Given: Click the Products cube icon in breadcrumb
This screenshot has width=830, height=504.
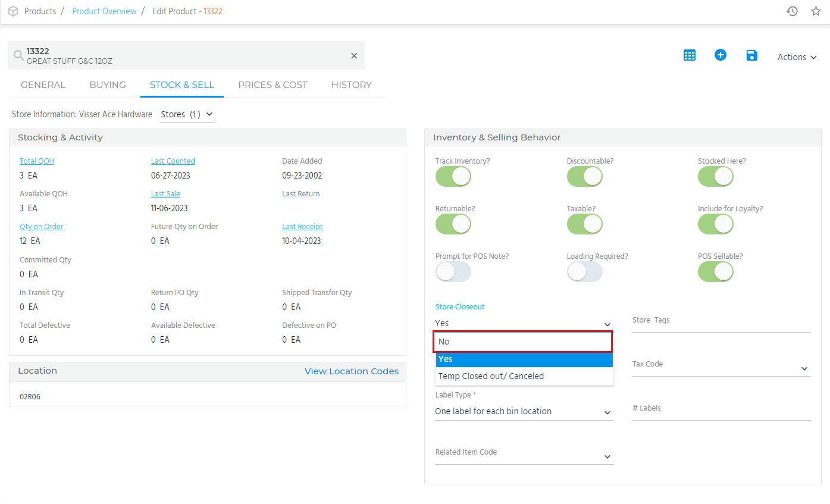Looking at the screenshot, I should point(12,11).
